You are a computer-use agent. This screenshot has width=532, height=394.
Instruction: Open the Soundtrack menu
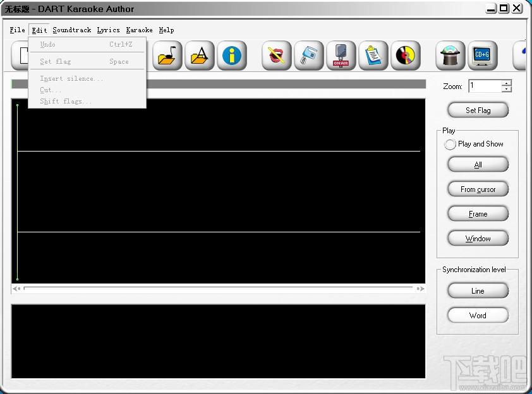(x=72, y=30)
